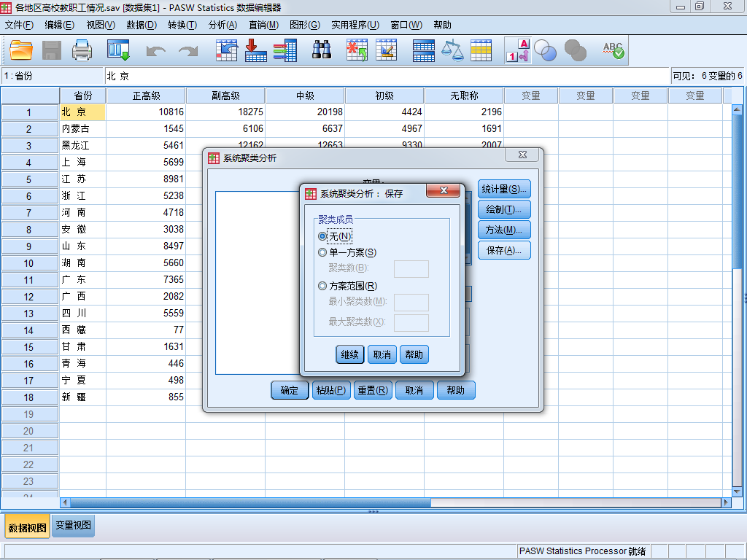The width and height of the screenshot is (747, 560).
Task: Click the 统计量(S)... button
Action: tap(504, 189)
